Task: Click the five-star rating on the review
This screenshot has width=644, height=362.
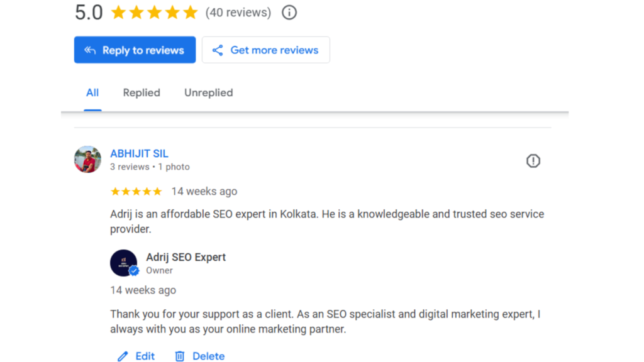Action: 136,192
